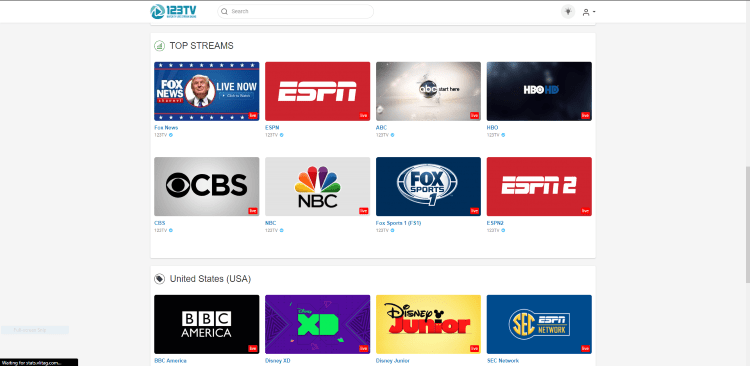750x366 pixels.
Task: Click the live badge on HBO
Action: click(x=585, y=115)
